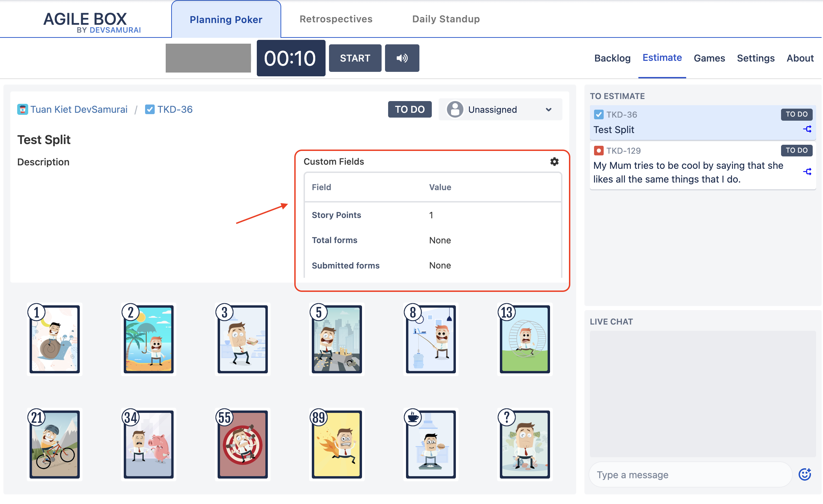Click the Tuan Kiet DevSamurai project icon
This screenshot has height=504, width=823.
(22, 110)
